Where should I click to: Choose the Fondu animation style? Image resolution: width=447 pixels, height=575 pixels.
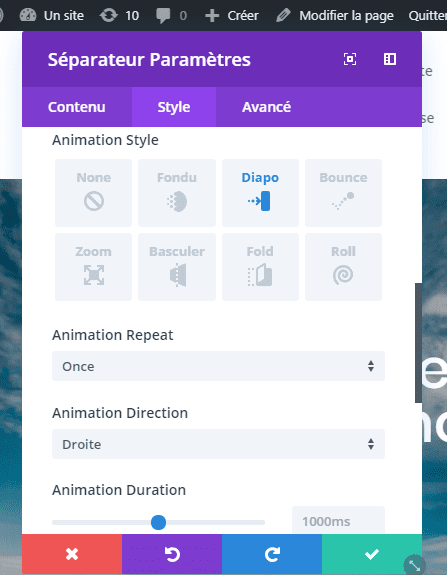(177, 193)
